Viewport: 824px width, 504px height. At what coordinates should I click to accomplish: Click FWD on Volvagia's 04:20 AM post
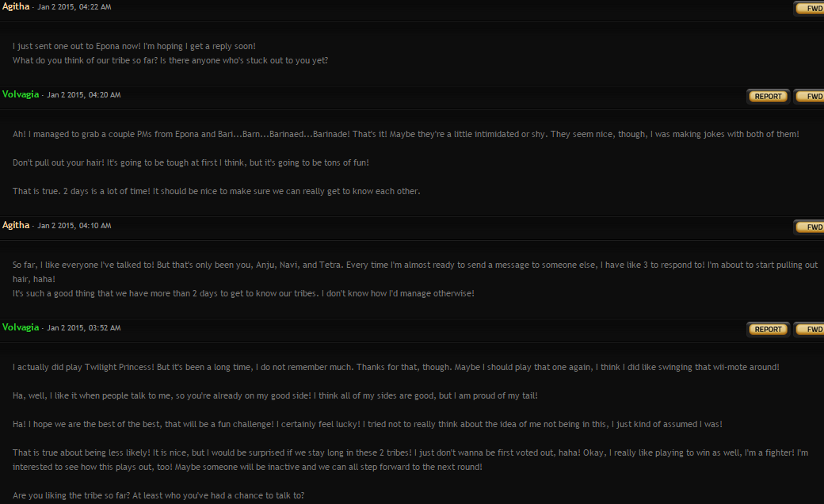click(810, 96)
